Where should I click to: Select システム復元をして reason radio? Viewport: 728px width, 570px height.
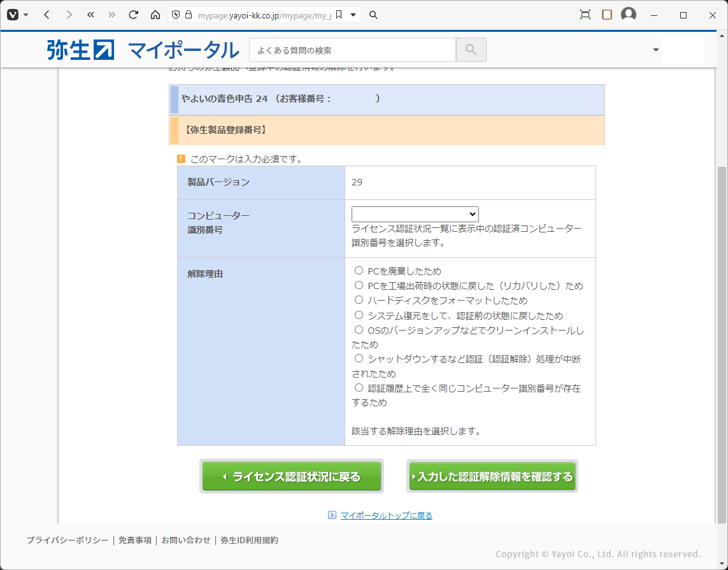tap(359, 315)
